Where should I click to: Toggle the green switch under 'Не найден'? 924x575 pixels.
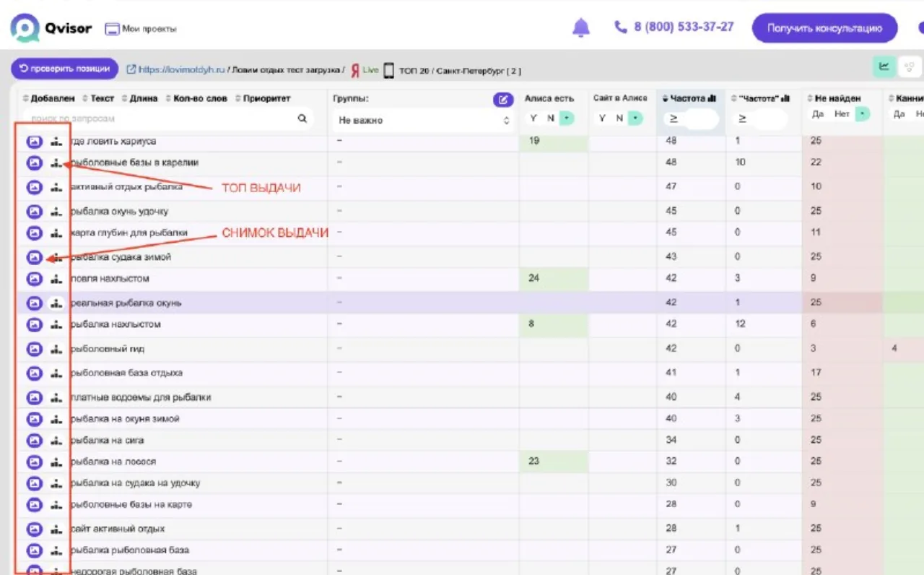pos(862,114)
